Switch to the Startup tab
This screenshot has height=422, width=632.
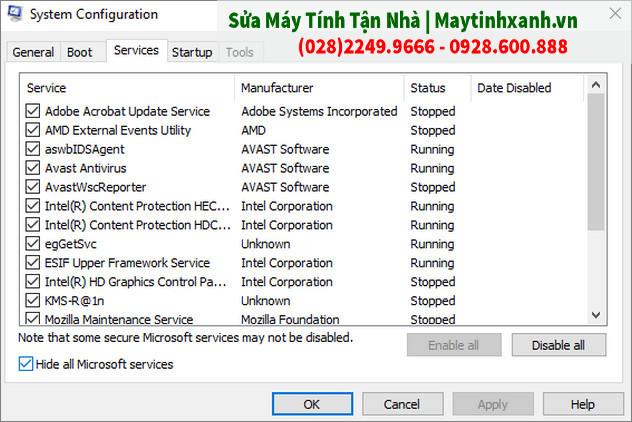pos(192,52)
